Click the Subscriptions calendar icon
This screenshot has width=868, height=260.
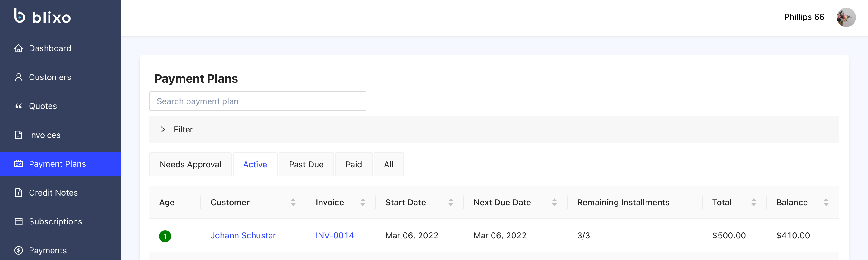click(18, 222)
